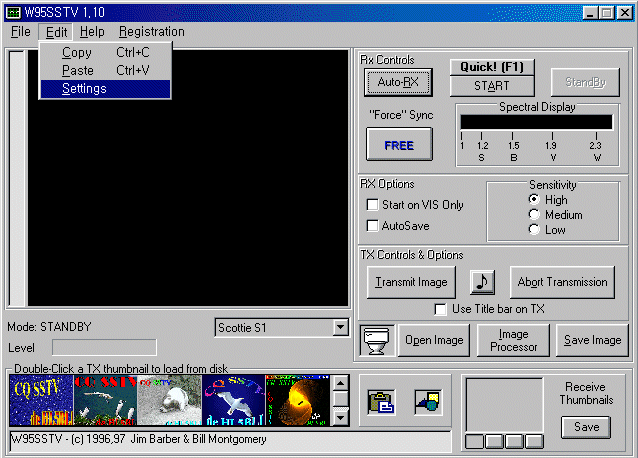Click the first small receive thumbnail slot
638x458 pixels.
(x=474, y=441)
